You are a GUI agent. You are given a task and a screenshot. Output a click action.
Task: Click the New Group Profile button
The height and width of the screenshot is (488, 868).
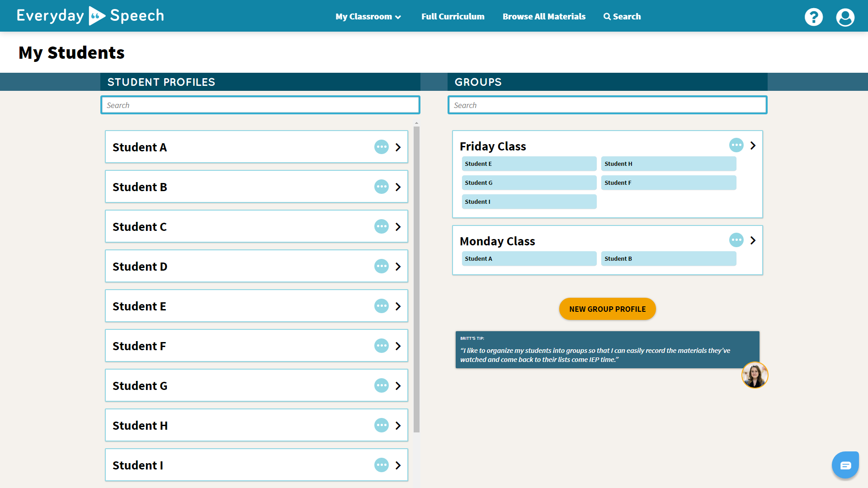point(607,309)
